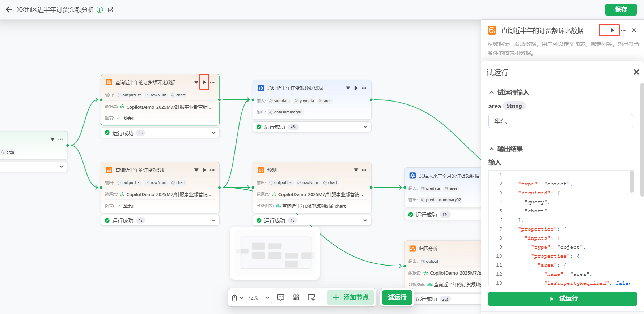Click the 添加节点 button
This screenshot has width=644, height=314.
coord(351,297)
